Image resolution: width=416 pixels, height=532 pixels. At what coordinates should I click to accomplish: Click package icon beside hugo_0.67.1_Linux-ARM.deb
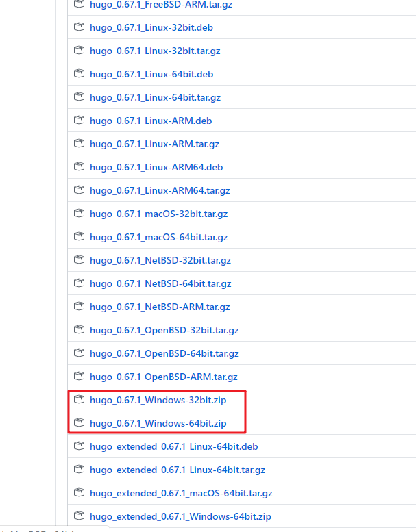coord(79,121)
